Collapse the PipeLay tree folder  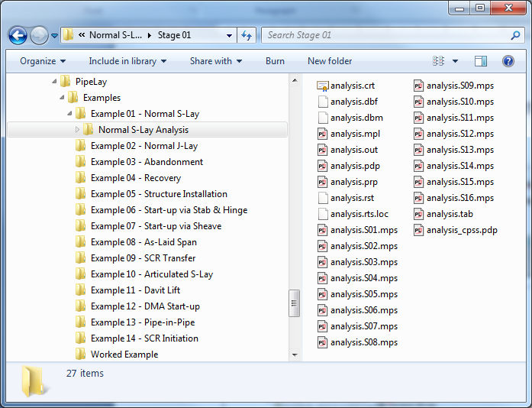click(54, 82)
